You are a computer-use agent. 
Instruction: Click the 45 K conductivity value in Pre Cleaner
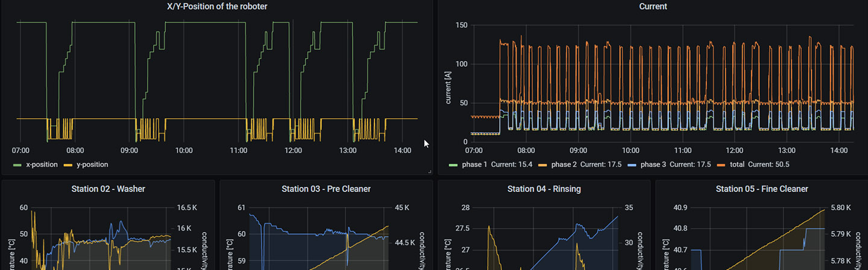click(x=402, y=207)
